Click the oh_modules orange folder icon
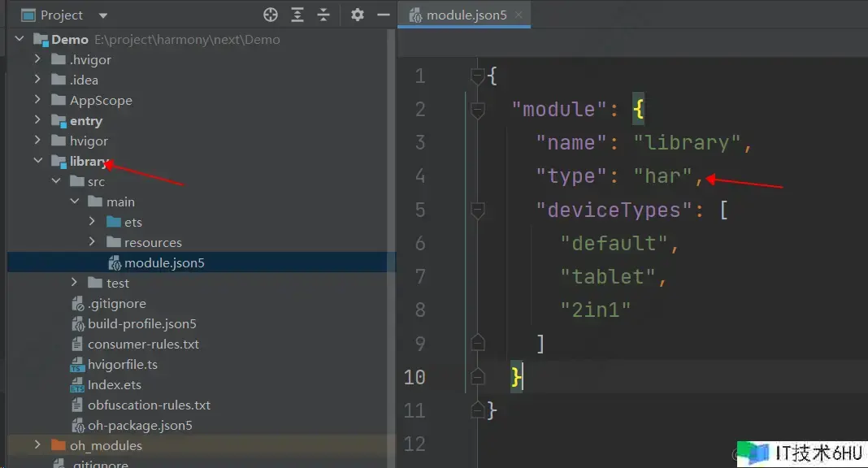 59,445
